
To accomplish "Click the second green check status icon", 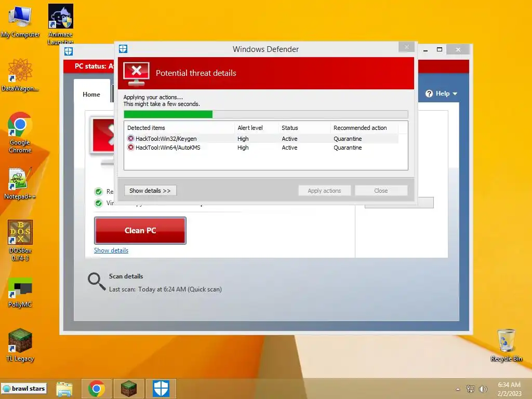I will [99, 203].
